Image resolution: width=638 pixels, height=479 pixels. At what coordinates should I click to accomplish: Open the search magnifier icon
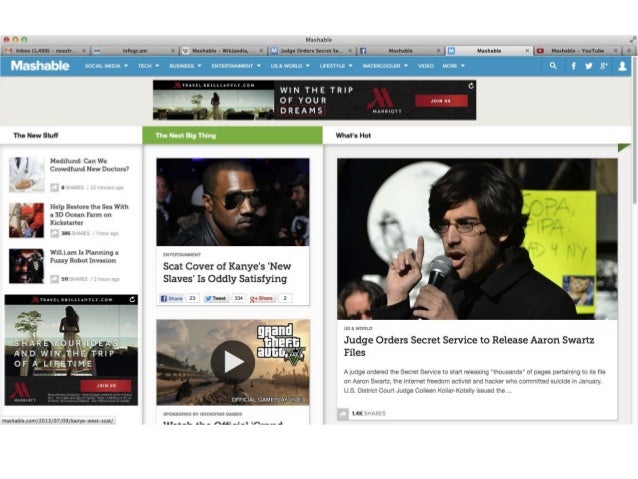tap(553, 66)
